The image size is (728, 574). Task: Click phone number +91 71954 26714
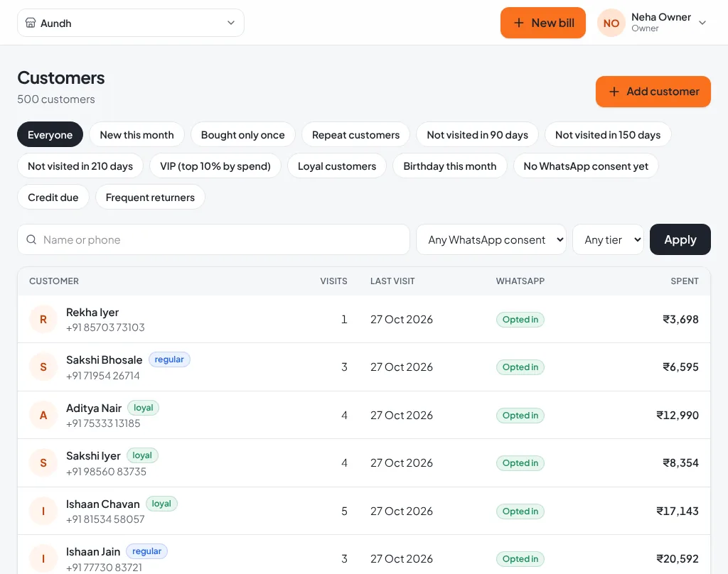(102, 376)
